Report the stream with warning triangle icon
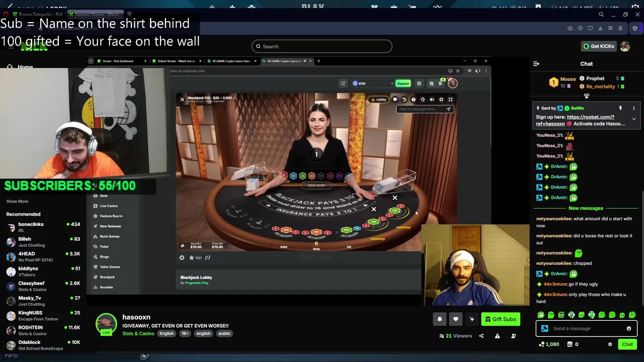Image resolution: width=644 pixels, height=362 pixels. click(x=497, y=336)
